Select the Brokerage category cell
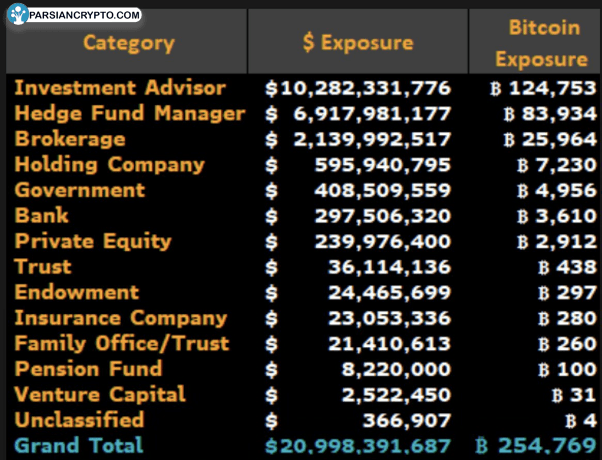Viewport: 602px width, 460px height. (70, 139)
